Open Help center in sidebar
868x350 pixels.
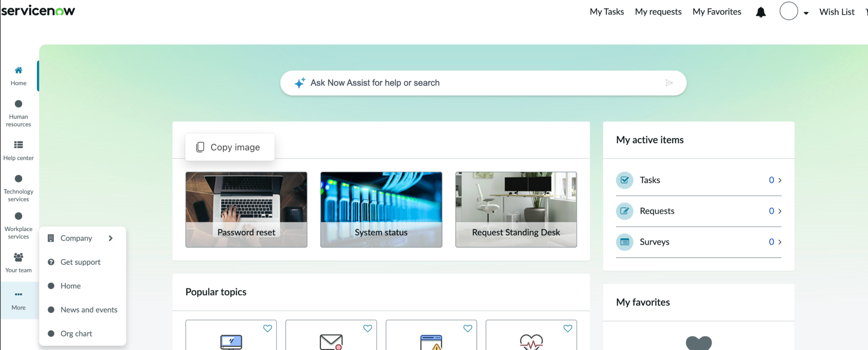tap(19, 151)
